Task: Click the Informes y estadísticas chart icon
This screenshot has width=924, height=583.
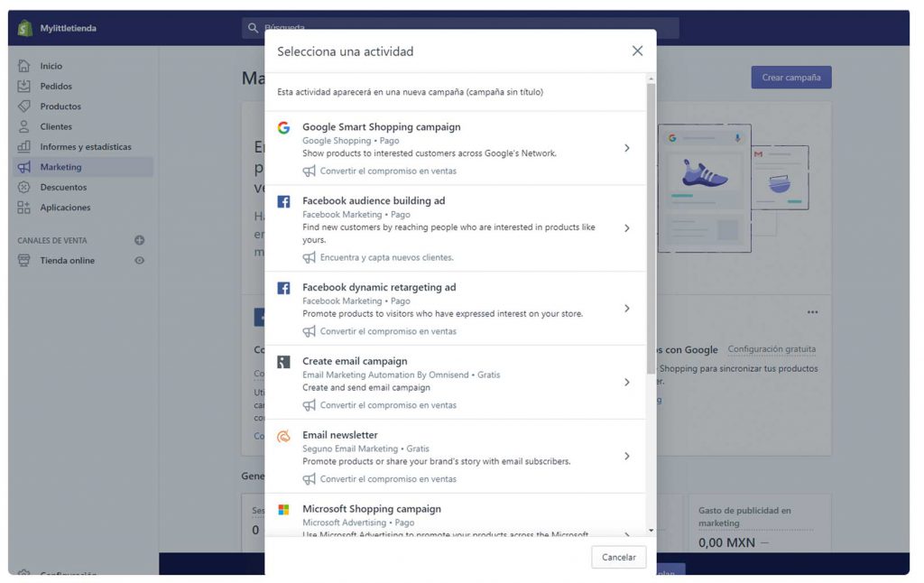Action: coord(23,146)
